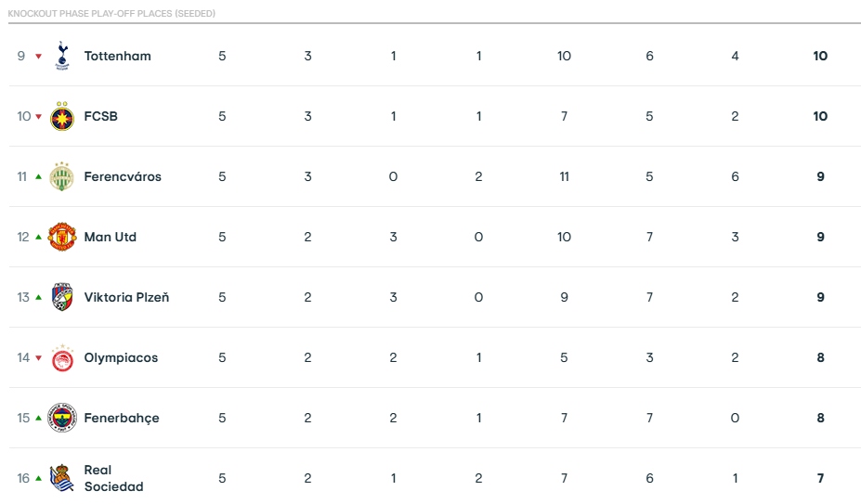Click Real Sociedad's green up position arrow
Screen dimensions: 861x504
(x=38, y=478)
